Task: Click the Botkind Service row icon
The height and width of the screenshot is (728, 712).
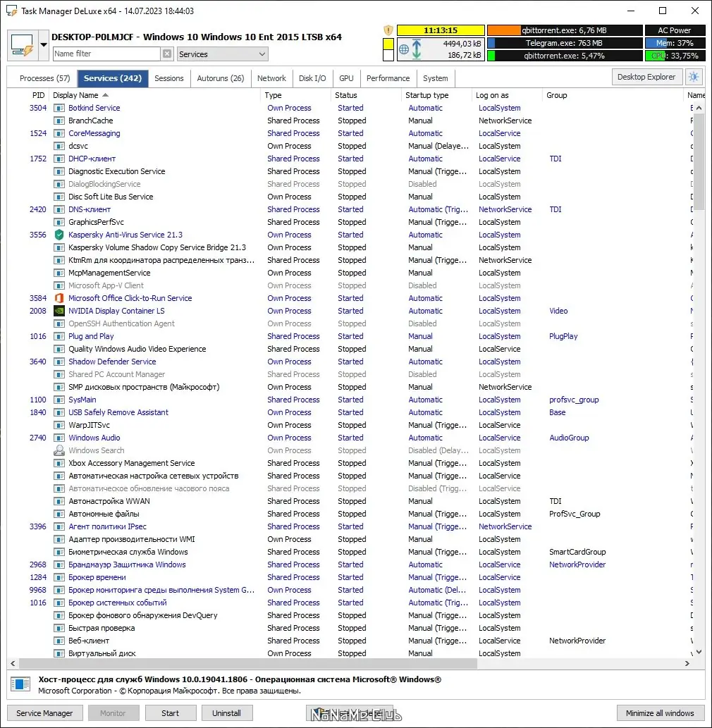Action: 59,109
